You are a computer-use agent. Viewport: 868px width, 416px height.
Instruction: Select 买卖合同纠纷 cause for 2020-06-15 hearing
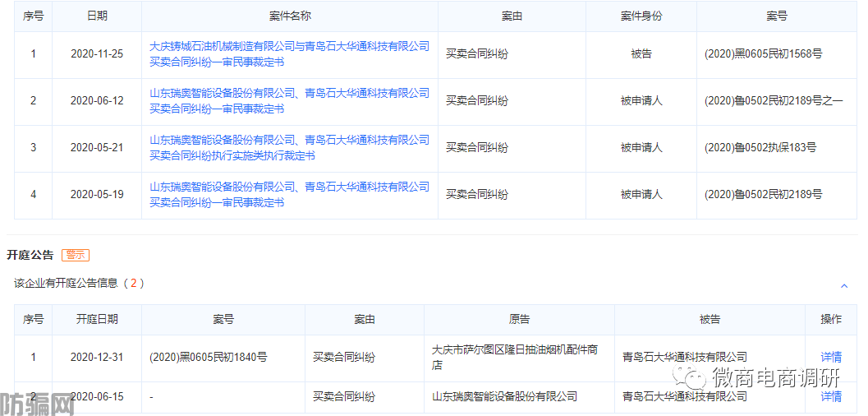click(344, 396)
